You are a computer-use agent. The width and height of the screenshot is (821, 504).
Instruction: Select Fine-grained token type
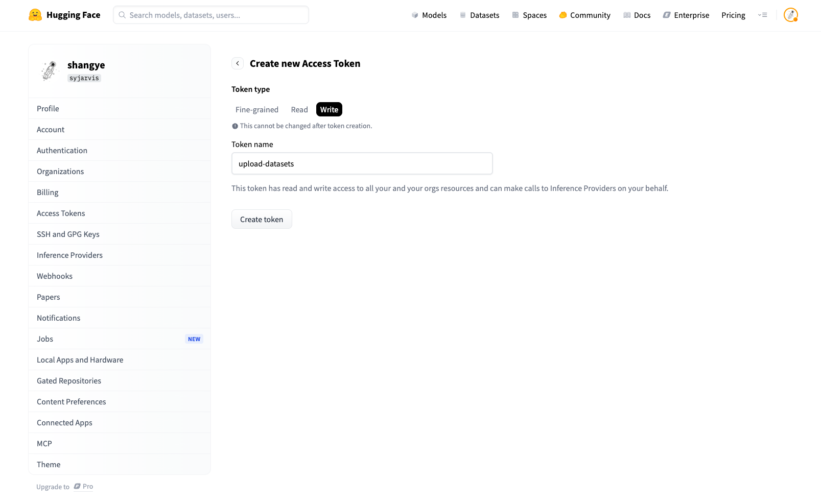[257, 110]
